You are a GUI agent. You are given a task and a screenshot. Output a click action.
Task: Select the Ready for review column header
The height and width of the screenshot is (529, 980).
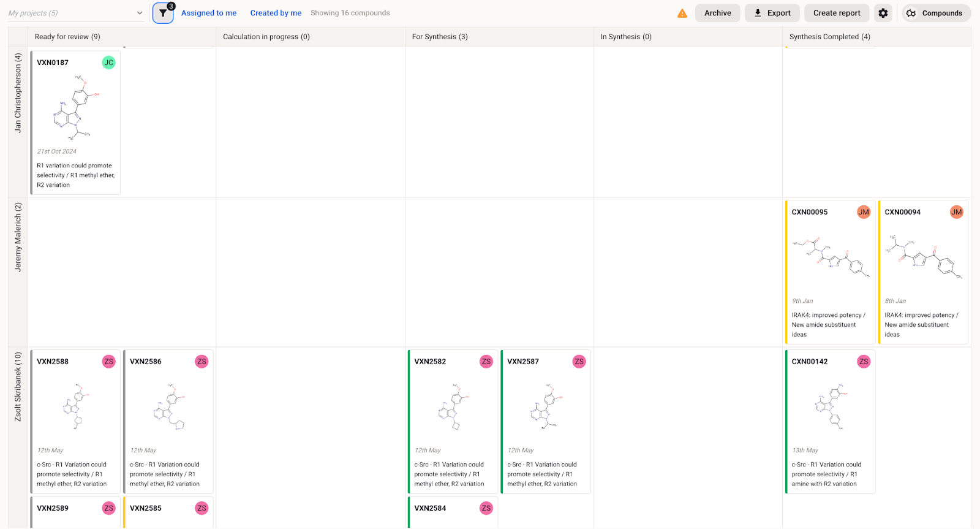pos(67,37)
